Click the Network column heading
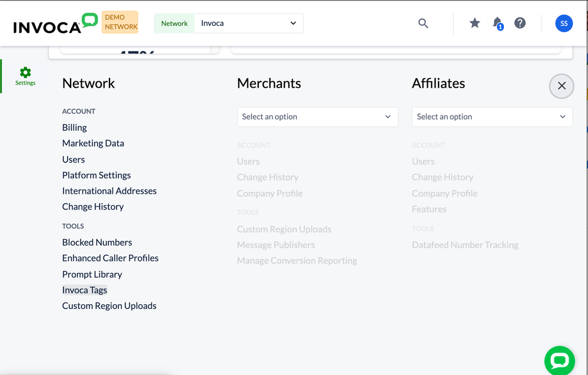 pos(88,83)
